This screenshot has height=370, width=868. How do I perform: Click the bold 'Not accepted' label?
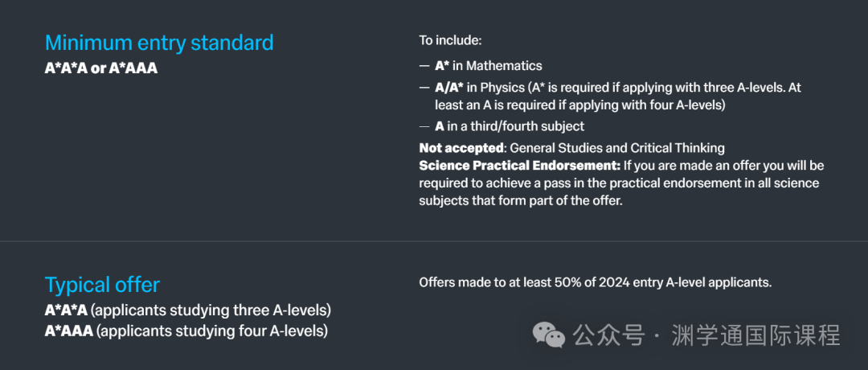click(461, 148)
